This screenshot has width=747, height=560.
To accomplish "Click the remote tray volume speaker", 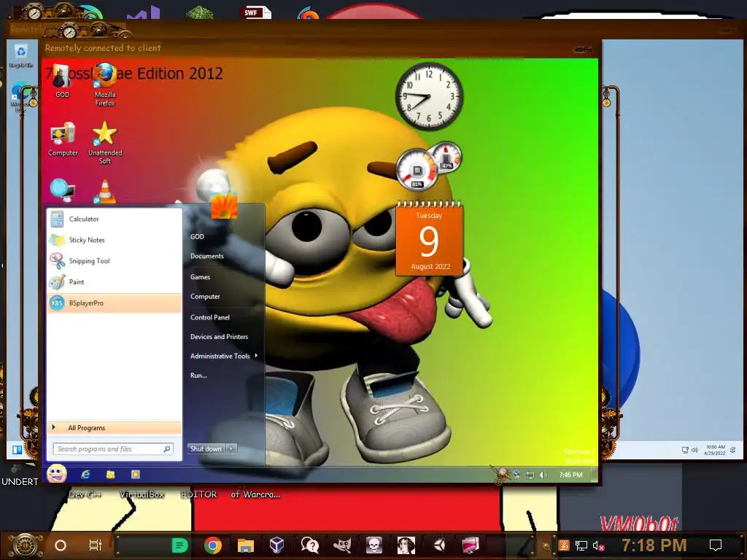I will 543,475.
